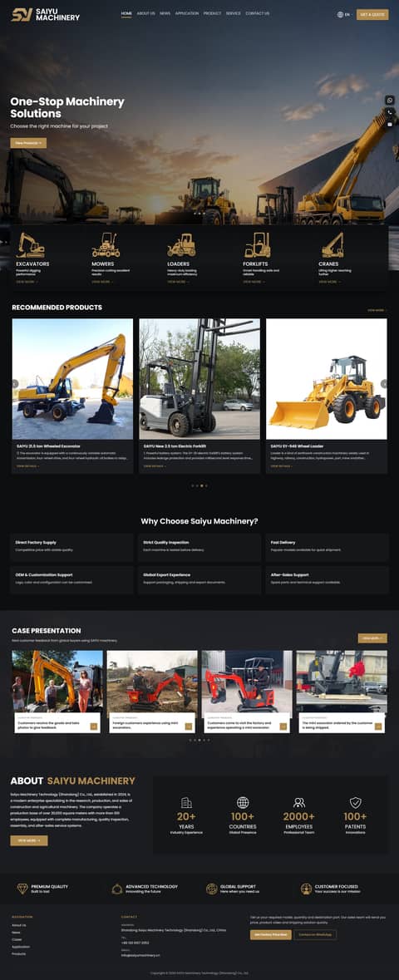The height and width of the screenshot is (980, 399).
Task: Open the Product menu item
Action: [x=212, y=13]
